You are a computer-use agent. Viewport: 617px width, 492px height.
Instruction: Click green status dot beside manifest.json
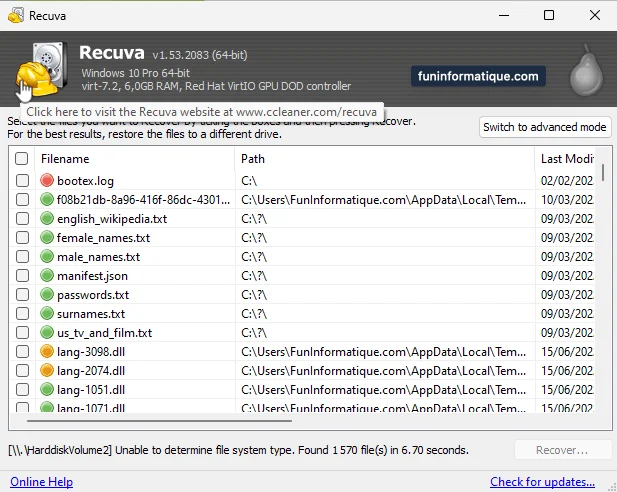tap(47, 276)
